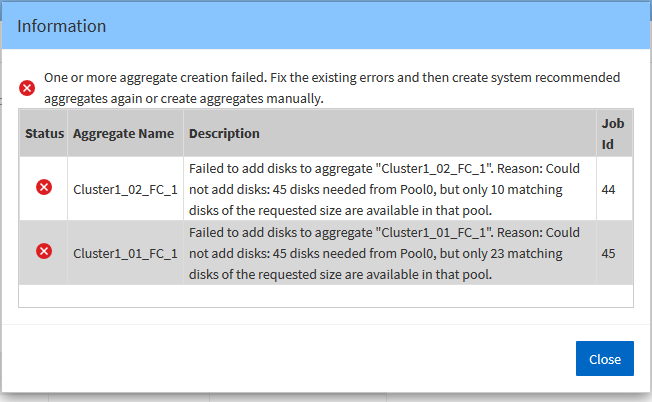
Task: Click the empty row below the table entries
Action: 326,295
